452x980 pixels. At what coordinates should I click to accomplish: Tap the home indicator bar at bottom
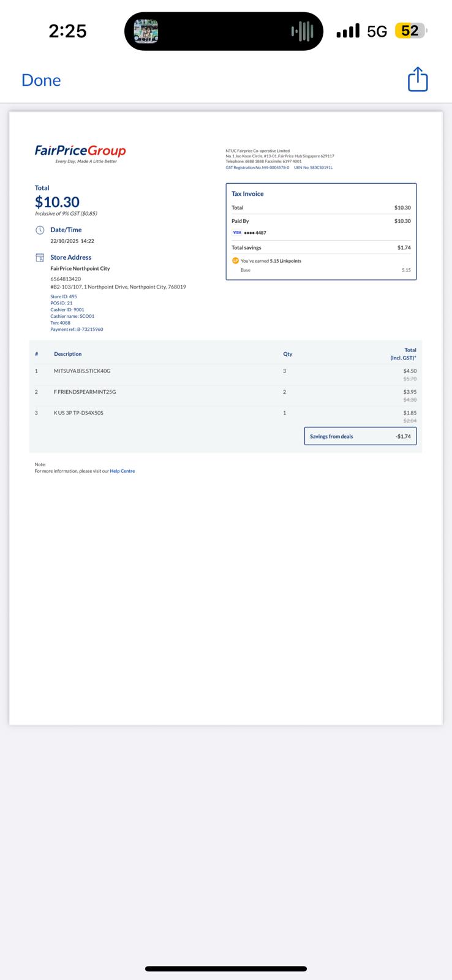[226, 969]
